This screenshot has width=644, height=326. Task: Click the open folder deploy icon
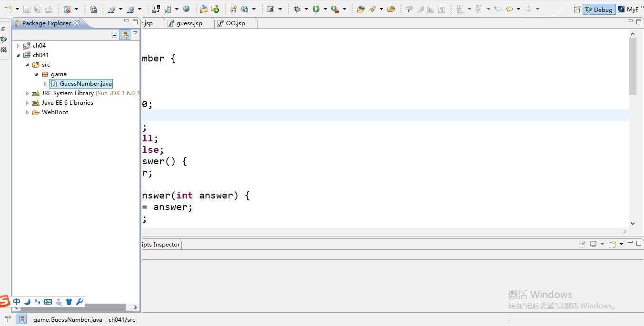point(204,9)
